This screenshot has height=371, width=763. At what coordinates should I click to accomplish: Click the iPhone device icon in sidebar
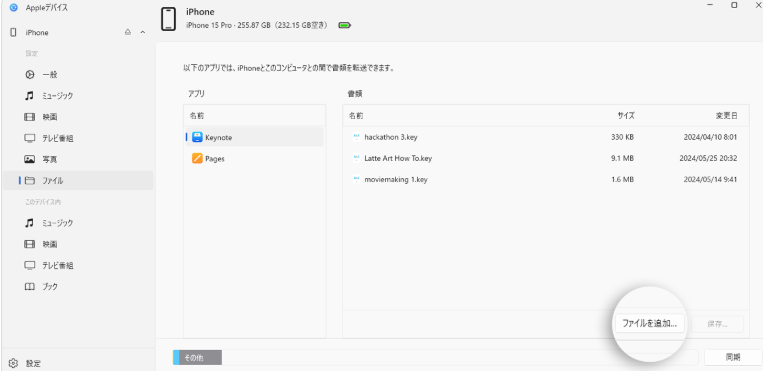click(x=13, y=33)
